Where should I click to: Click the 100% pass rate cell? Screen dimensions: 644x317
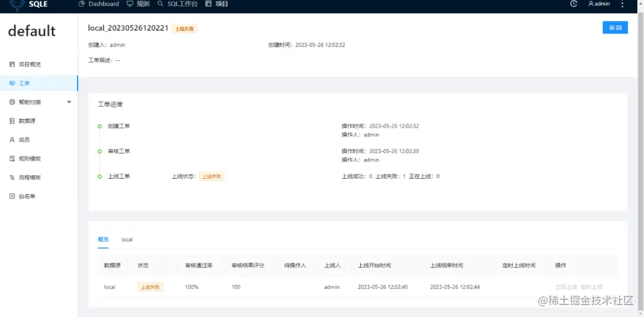(192, 287)
